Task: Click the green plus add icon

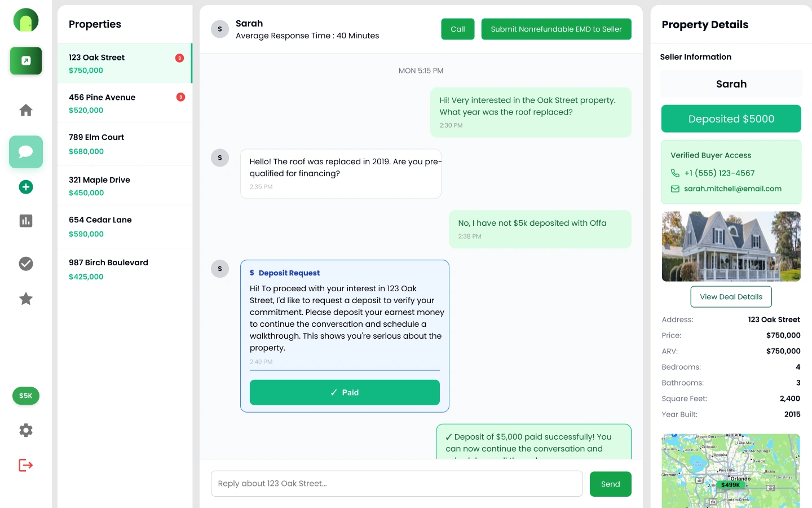Action: point(26,187)
